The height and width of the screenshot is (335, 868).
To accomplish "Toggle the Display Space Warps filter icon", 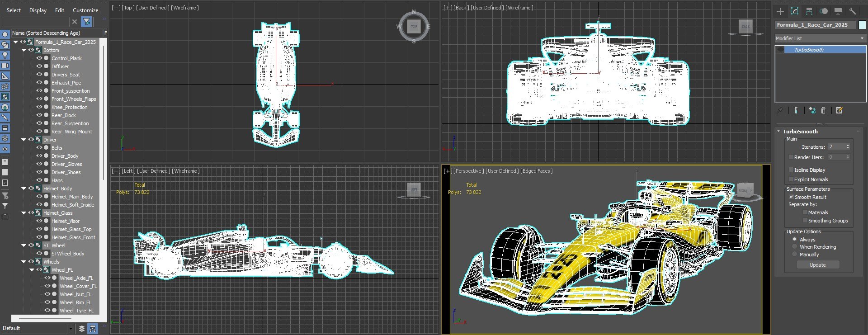I will (x=5, y=86).
